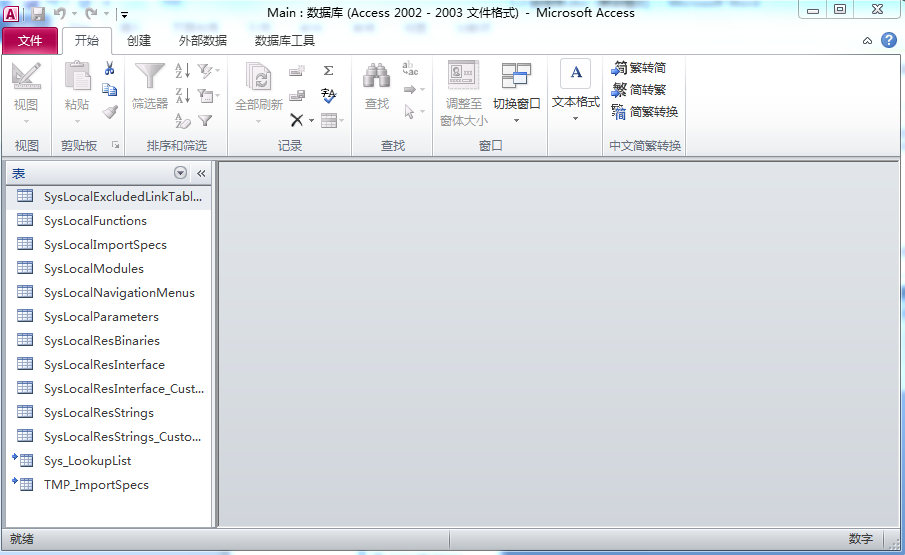The width and height of the screenshot is (905, 555).
Task: Open the delete record dropdown arrow
Action: (x=312, y=121)
